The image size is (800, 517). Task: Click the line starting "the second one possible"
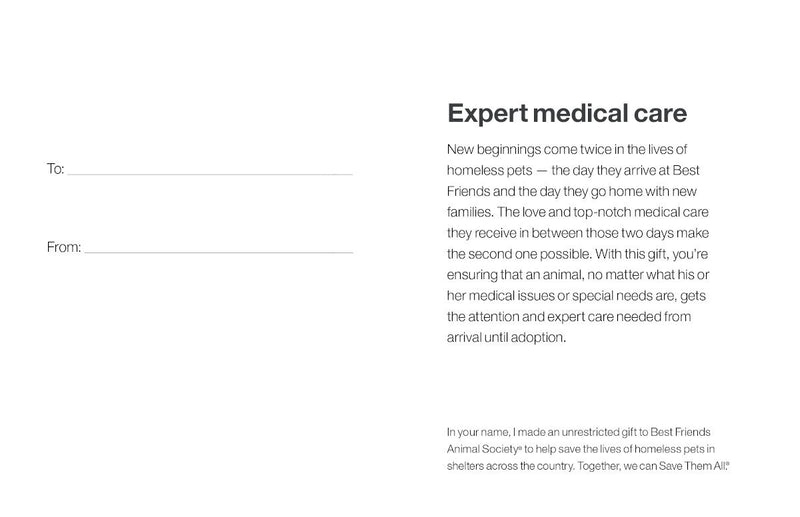click(x=582, y=253)
